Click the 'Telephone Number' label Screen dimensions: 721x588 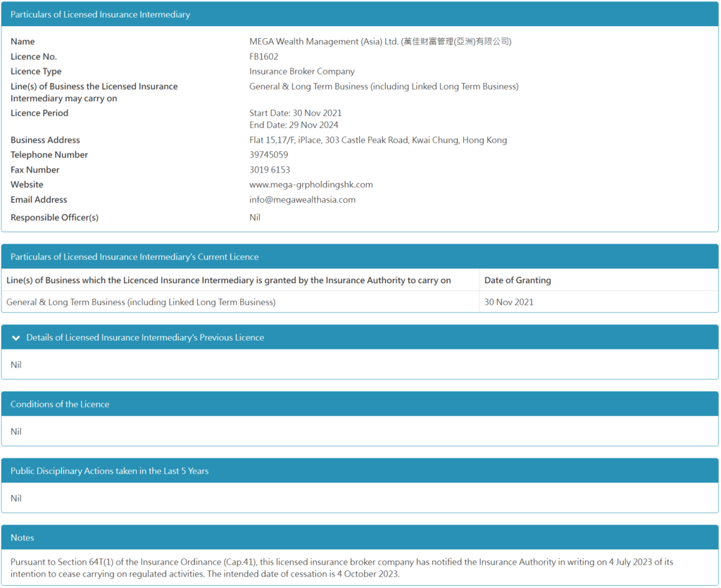[x=49, y=155]
